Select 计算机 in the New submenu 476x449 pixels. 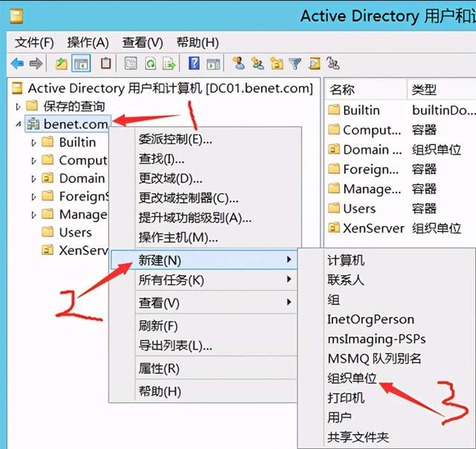tap(346, 260)
